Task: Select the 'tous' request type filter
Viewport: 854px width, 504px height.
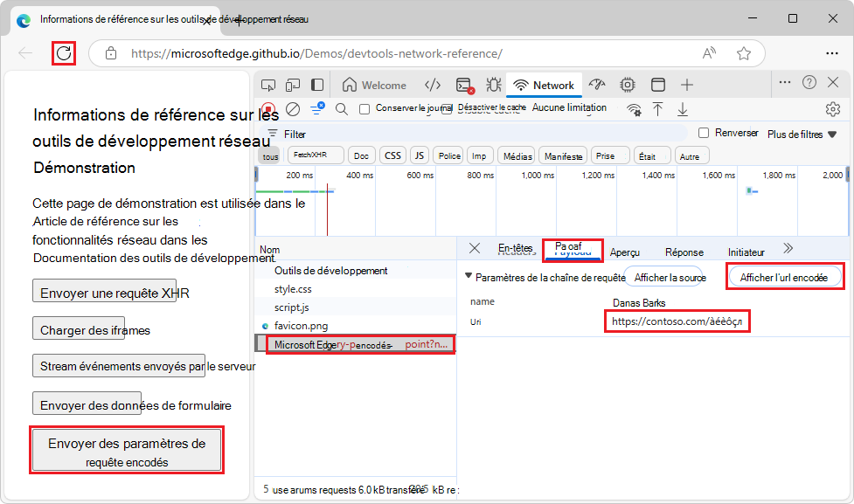Action: tap(270, 156)
